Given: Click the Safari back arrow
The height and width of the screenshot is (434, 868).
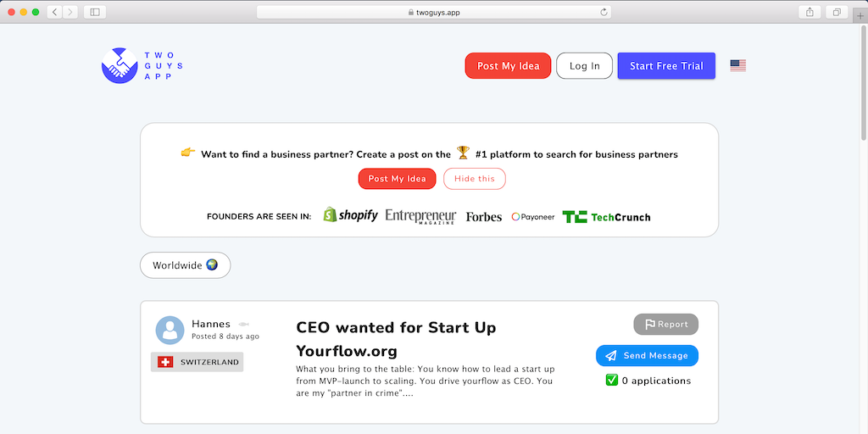Looking at the screenshot, I should [x=54, y=12].
